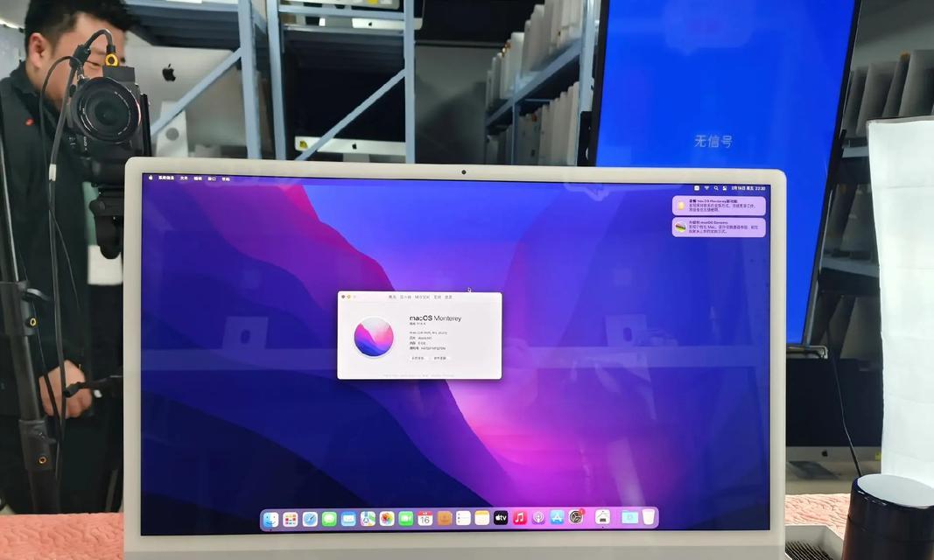Open the Downloads folder in the Dock
The height and width of the screenshot is (560, 934).
click(629, 517)
